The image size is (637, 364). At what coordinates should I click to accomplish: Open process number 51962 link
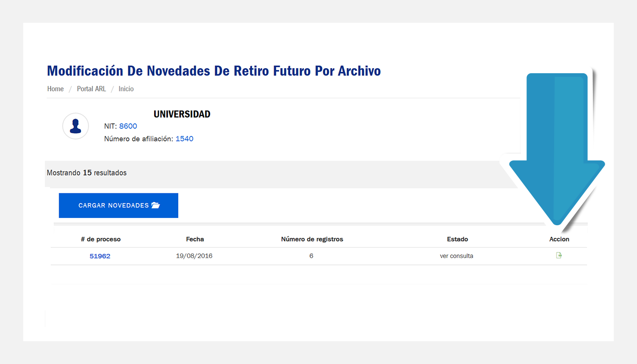click(x=100, y=256)
